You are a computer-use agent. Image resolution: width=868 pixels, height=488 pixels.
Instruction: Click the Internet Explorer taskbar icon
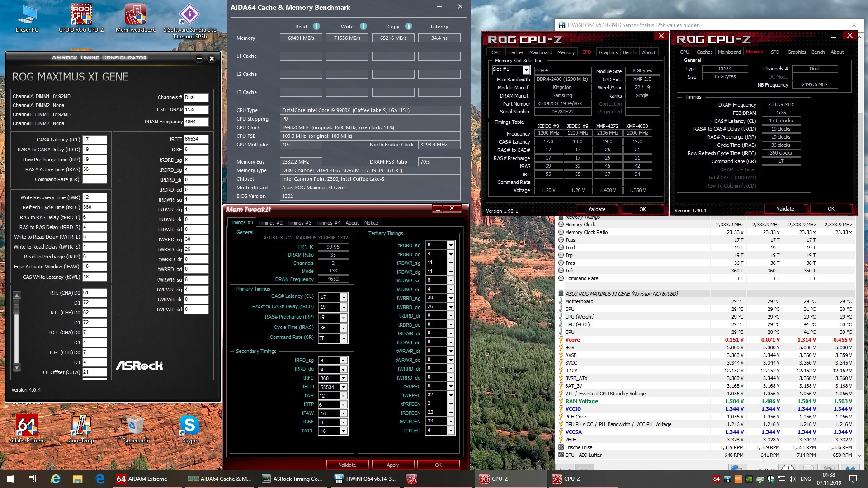(x=56, y=479)
